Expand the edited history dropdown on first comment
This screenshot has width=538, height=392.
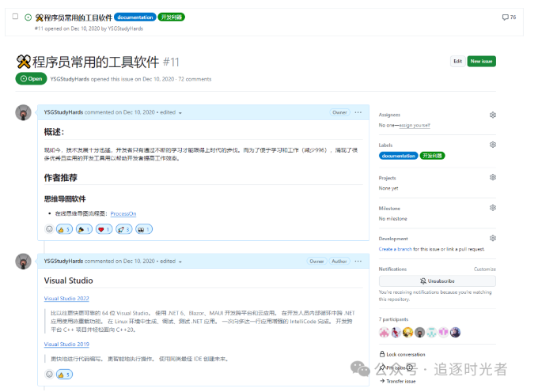171,112
